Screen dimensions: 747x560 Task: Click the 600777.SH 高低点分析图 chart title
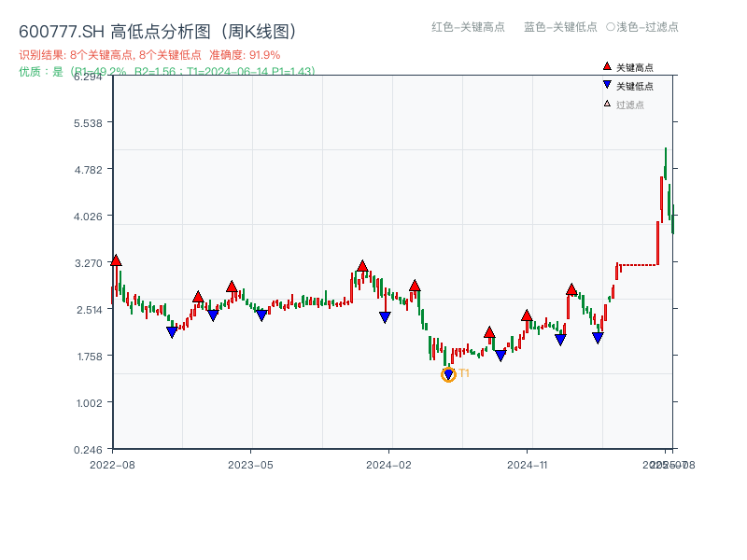point(158,31)
